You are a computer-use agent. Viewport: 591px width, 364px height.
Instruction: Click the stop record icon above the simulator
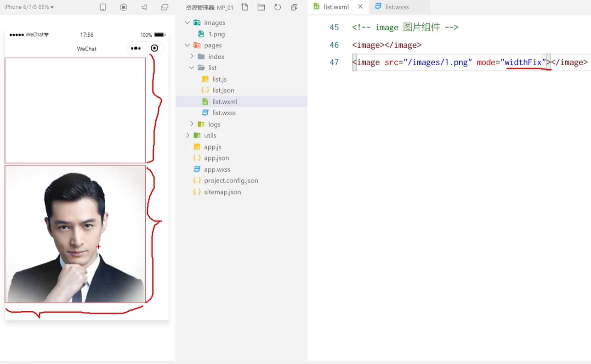coord(123,7)
